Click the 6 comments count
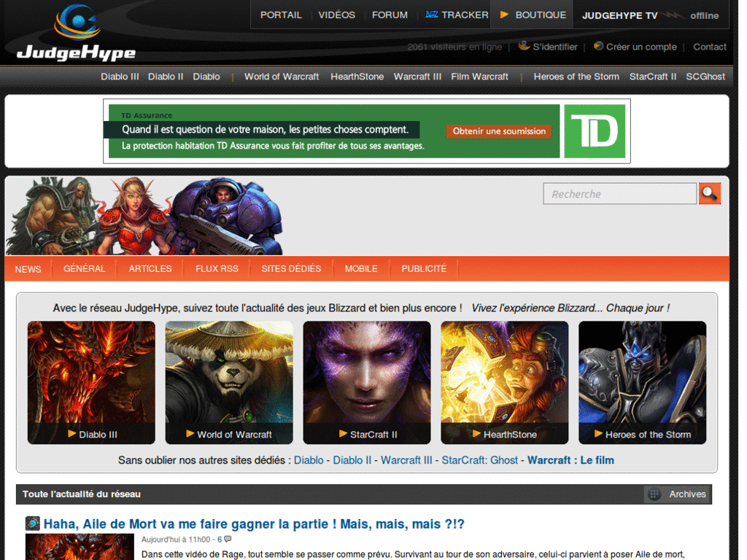The image size is (747, 560). 220,540
